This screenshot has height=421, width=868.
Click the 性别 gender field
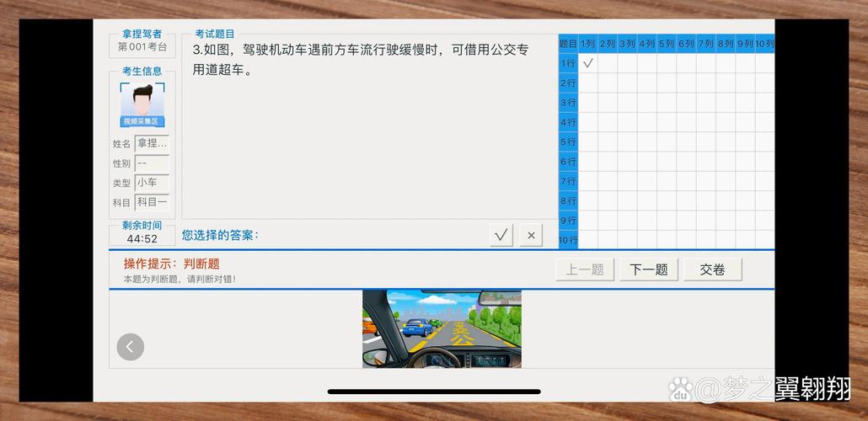click(x=152, y=163)
